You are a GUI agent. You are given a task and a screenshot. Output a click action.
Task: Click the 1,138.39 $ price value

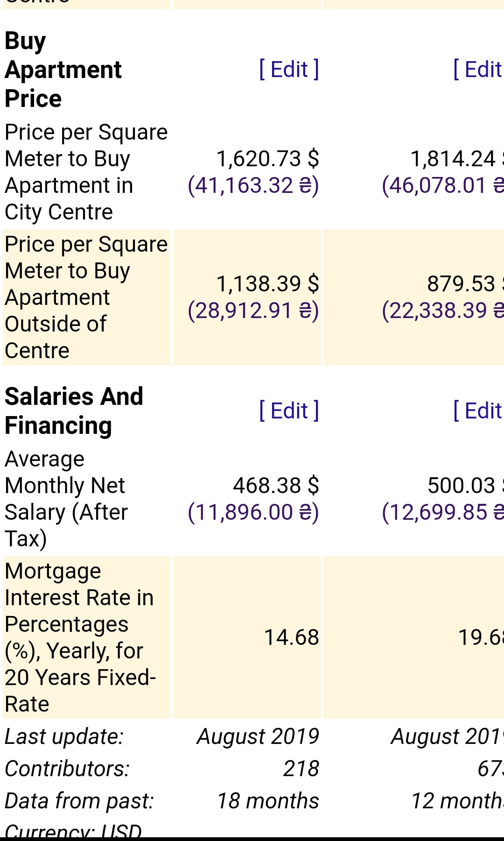pos(267,284)
